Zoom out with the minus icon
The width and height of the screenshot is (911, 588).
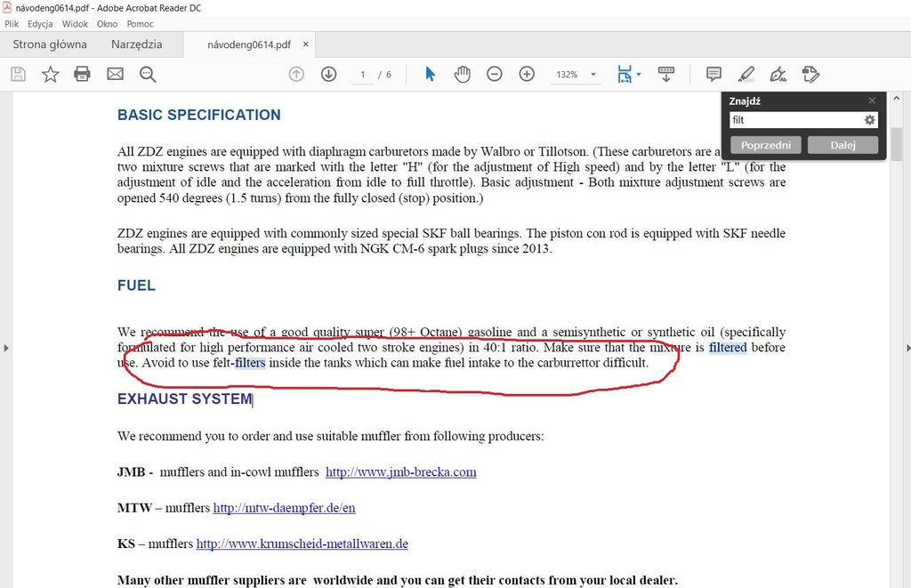coord(495,74)
